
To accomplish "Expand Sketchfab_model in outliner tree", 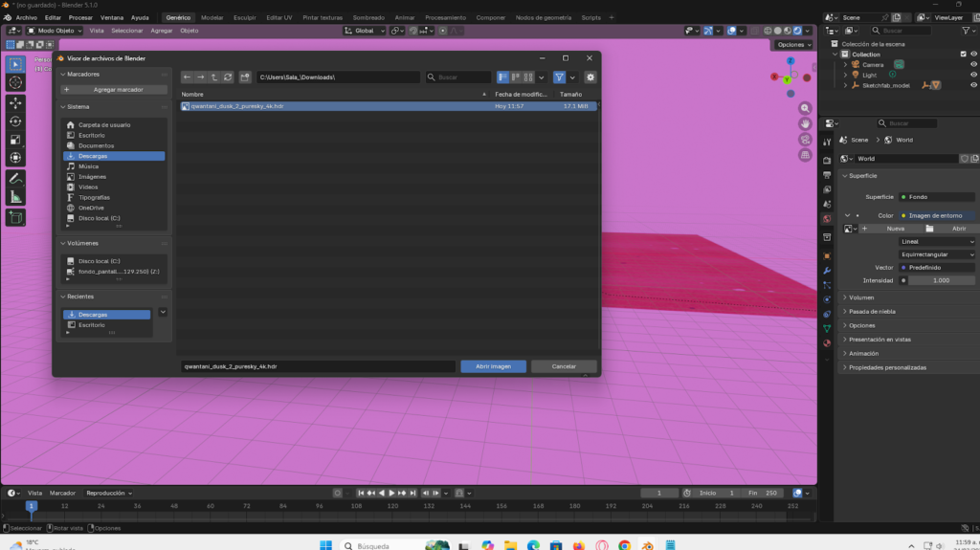I will (x=846, y=86).
